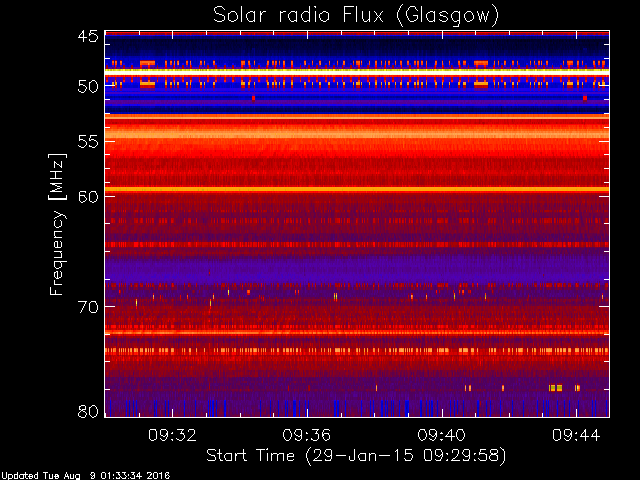
Task: Click the 80 frequency tick label
Action: point(88,411)
